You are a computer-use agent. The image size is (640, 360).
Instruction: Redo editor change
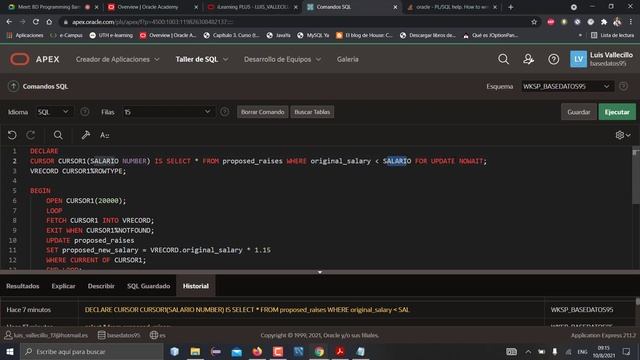(31, 135)
